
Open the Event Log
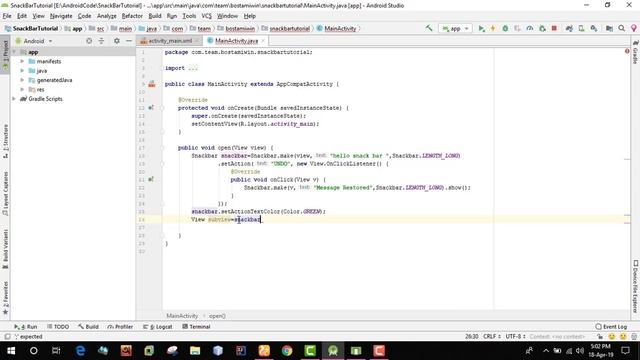click(x=611, y=327)
